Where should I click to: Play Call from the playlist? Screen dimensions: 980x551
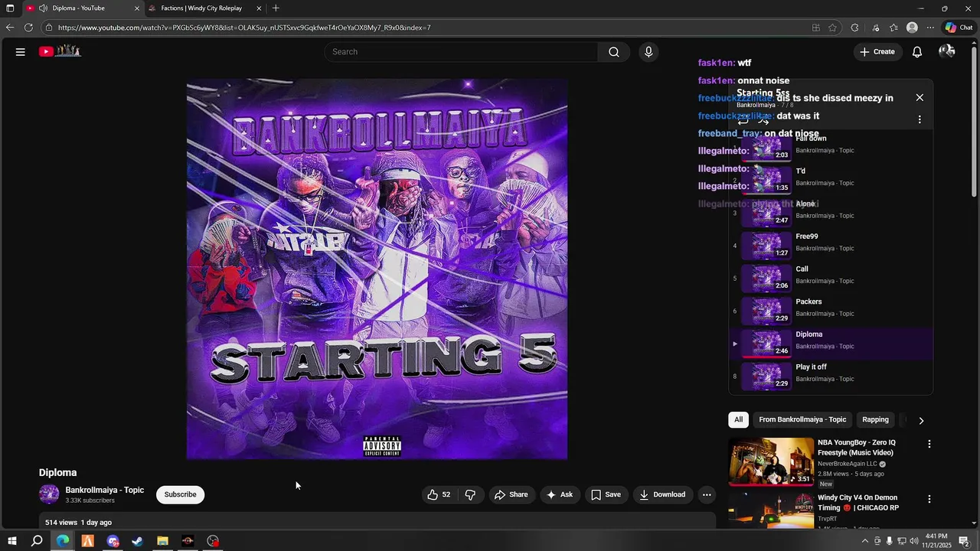831,278
